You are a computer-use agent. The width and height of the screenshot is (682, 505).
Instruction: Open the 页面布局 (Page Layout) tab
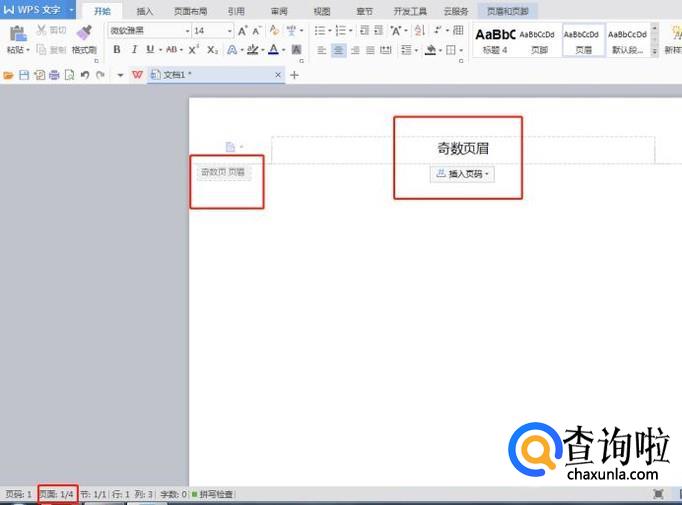pos(189,11)
